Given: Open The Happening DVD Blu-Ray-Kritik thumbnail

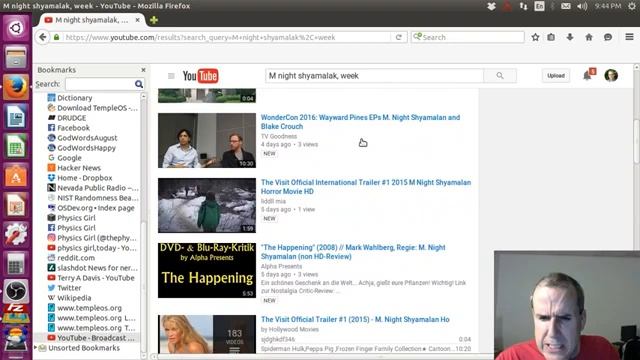Looking at the screenshot, I should coord(207,270).
